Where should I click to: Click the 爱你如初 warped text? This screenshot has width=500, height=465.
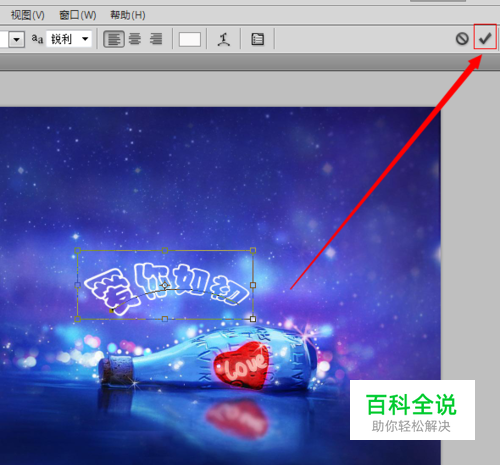[x=166, y=288]
